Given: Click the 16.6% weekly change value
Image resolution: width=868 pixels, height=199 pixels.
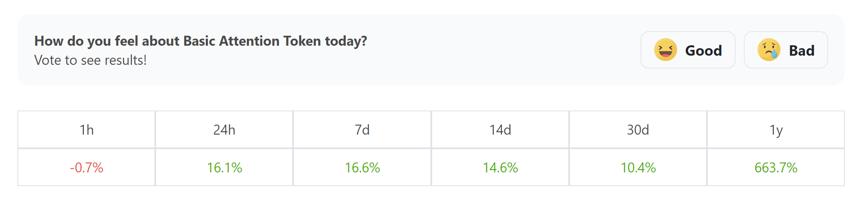Looking at the screenshot, I should pos(362,167).
